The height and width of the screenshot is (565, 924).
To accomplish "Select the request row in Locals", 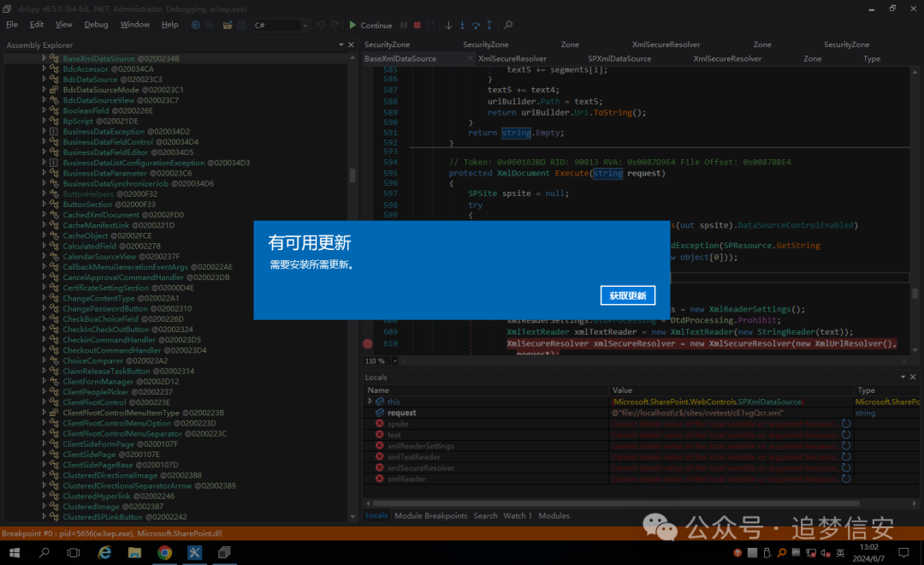I will pyautogui.click(x=642, y=413).
